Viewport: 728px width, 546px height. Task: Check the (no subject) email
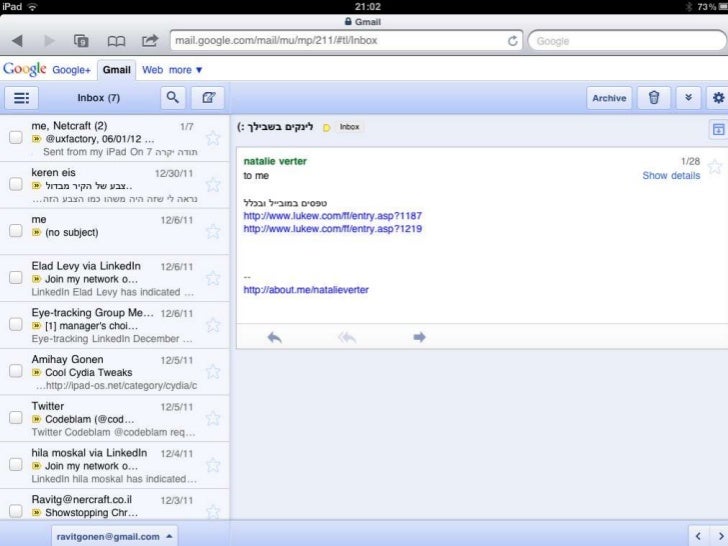click(16, 231)
